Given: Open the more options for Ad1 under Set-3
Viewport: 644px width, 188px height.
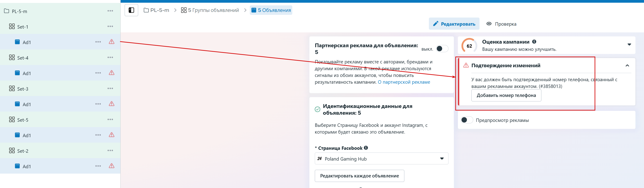Looking at the screenshot, I should coord(98,104).
